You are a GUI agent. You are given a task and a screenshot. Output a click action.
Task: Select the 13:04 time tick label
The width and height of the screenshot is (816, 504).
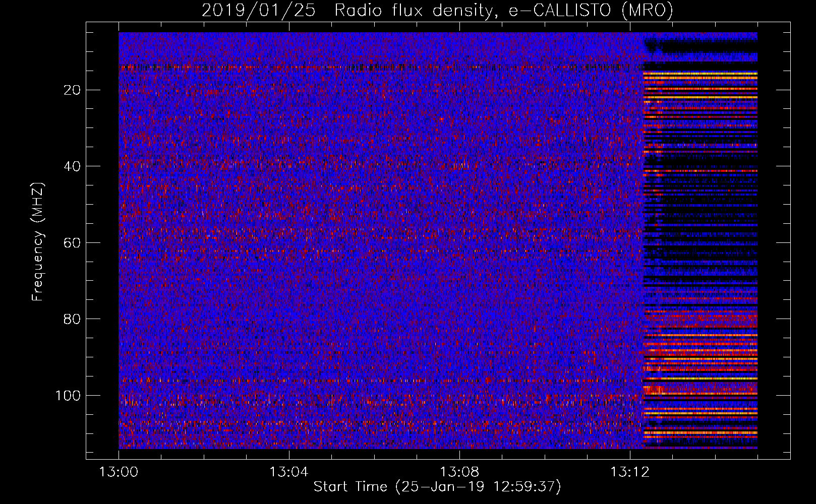click(x=288, y=472)
